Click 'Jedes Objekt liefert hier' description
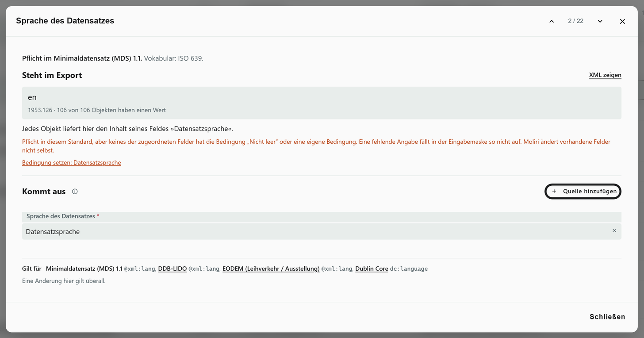Image resolution: width=644 pixels, height=338 pixels. 127,129
